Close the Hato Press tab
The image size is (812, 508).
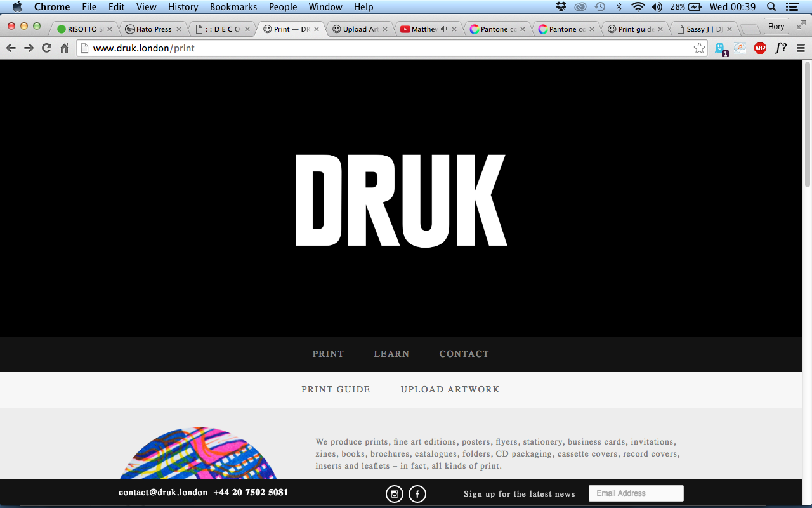pyautogui.click(x=178, y=29)
